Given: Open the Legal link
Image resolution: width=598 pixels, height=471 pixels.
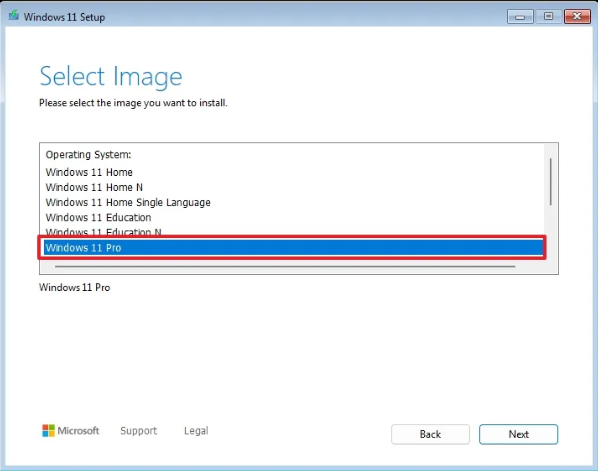Looking at the screenshot, I should [x=196, y=431].
